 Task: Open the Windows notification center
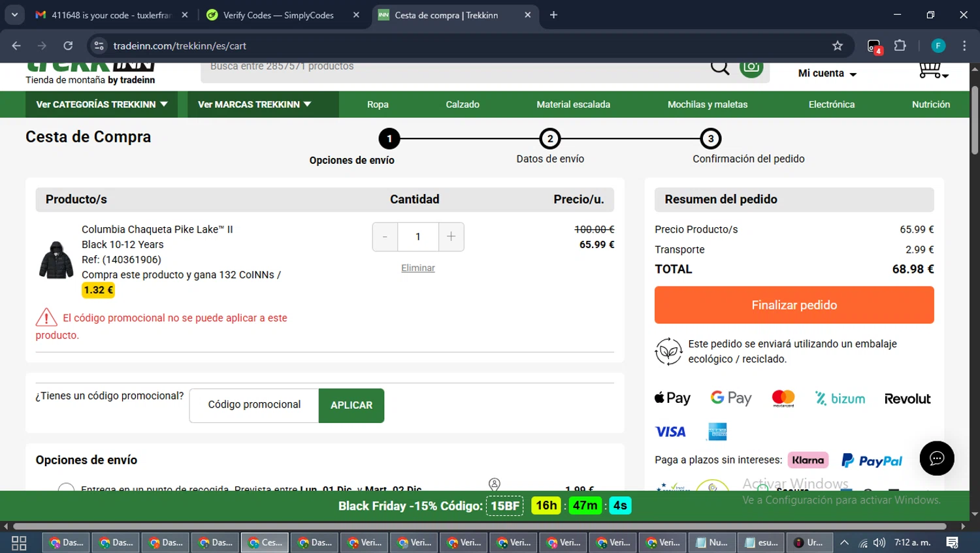[x=952, y=543]
